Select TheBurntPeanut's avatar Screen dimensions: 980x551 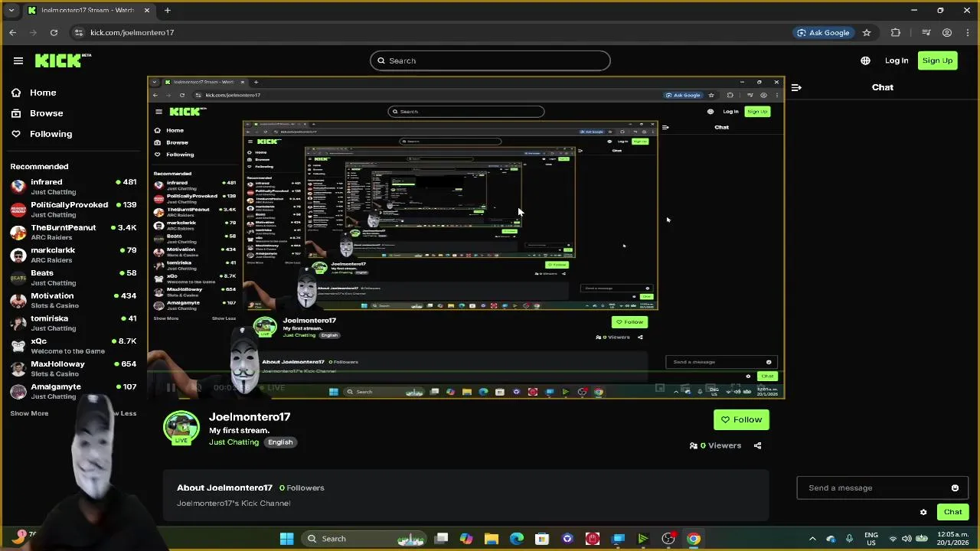click(x=18, y=232)
